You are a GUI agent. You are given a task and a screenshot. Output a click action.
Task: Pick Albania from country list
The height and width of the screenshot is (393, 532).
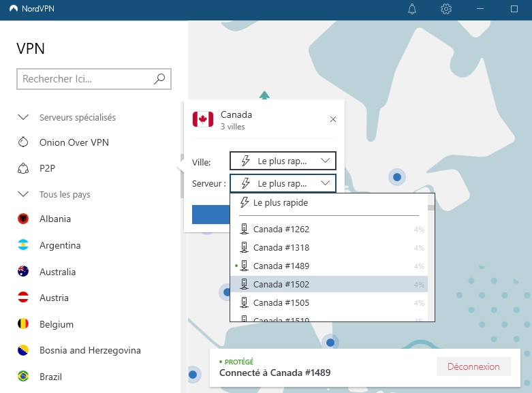55,219
